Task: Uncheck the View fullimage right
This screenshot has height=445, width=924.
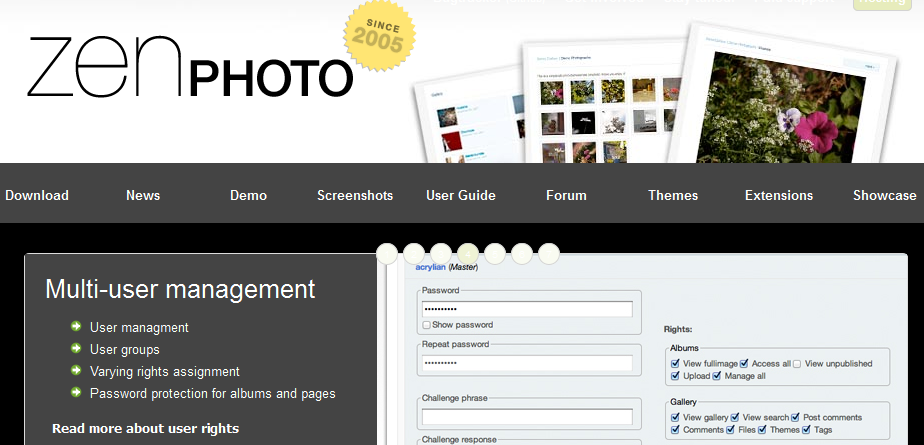Action: pos(675,364)
